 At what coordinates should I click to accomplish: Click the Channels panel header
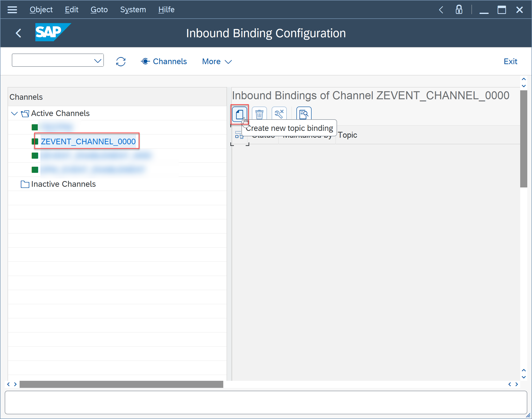[x=117, y=97]
